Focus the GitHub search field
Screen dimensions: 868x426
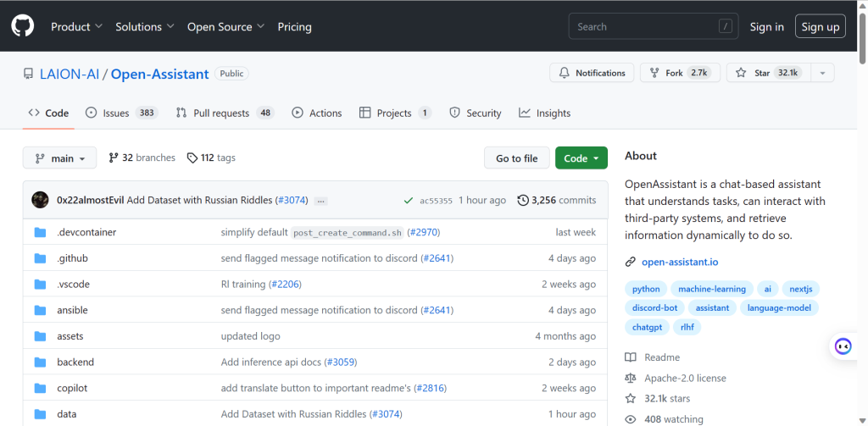coord(653,26)
